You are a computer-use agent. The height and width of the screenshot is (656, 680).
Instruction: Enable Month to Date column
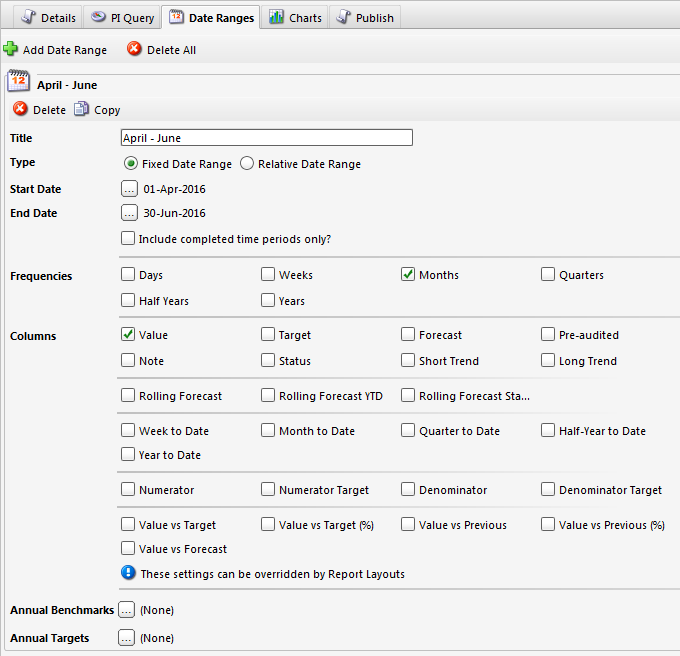[268, 430]
